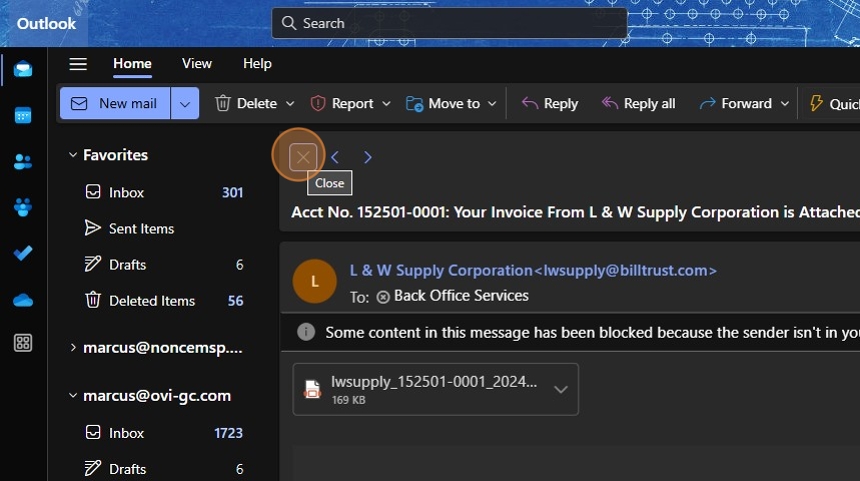Expand the Delete options arrow
Image resolution: width=860 pixels, height=481 pixels.
coord(290,103)
